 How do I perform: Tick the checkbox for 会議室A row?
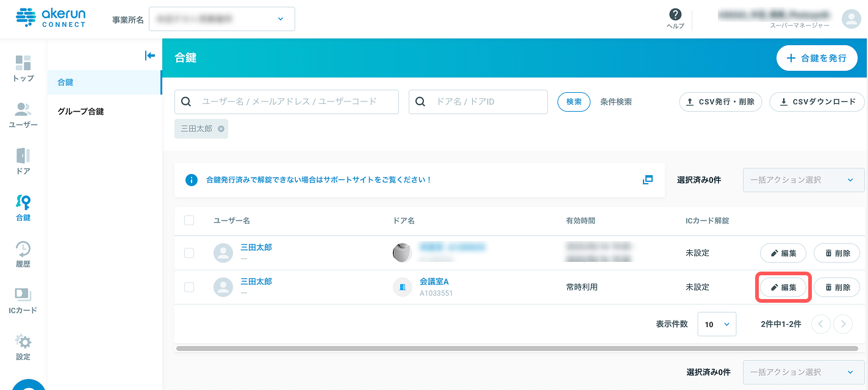tap(189, 287)
